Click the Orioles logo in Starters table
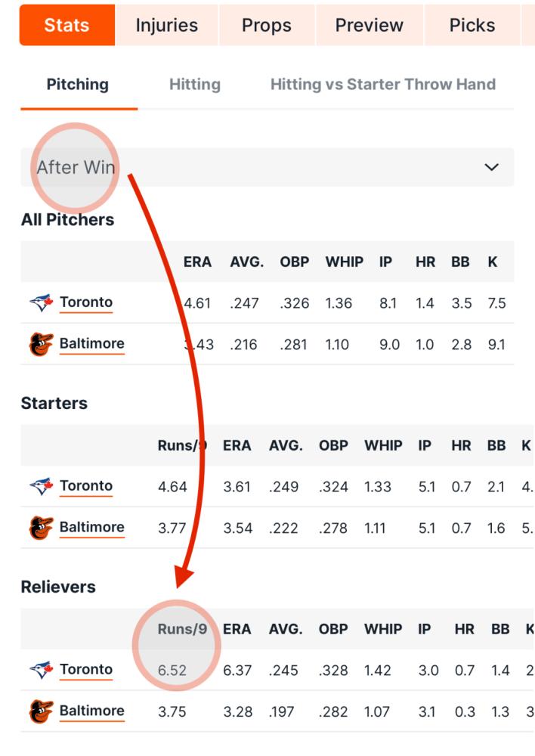This screenshot has width=535, height=756. pos(42,528)
